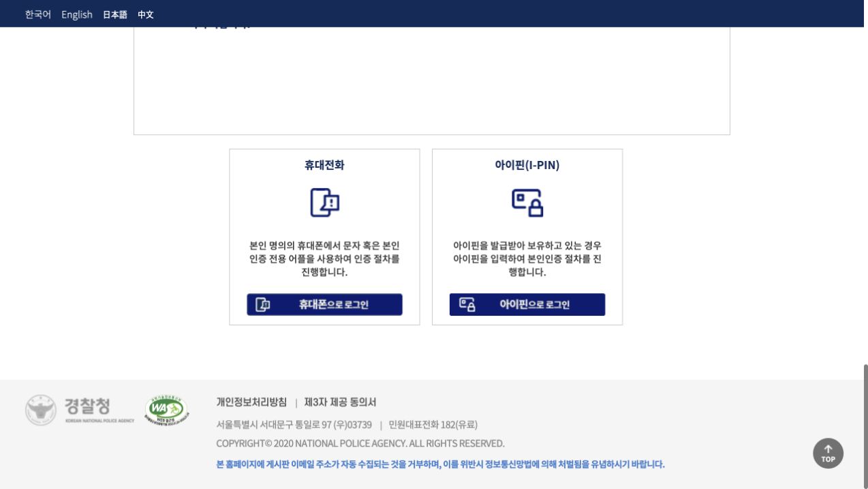Click the WA web accessibility certification badge
The image size is (868, 489).
pyautogui.click(x=167, y=409)
